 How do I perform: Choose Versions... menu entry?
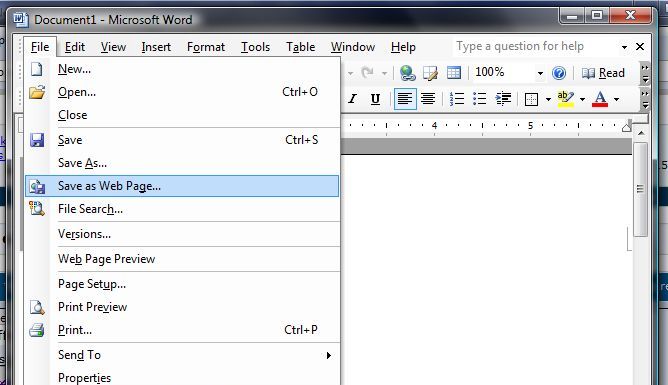182,234
